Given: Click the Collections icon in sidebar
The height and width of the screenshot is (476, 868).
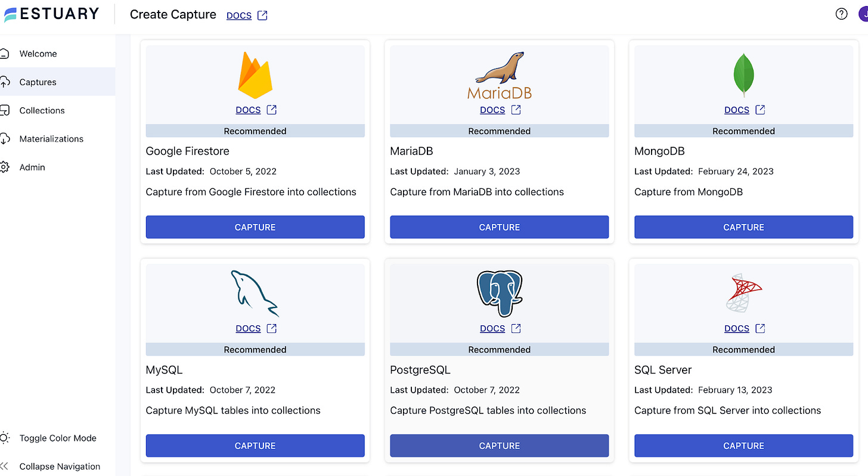Looking at the screenshot, I should pyautogui.click(x=4, y=110).
